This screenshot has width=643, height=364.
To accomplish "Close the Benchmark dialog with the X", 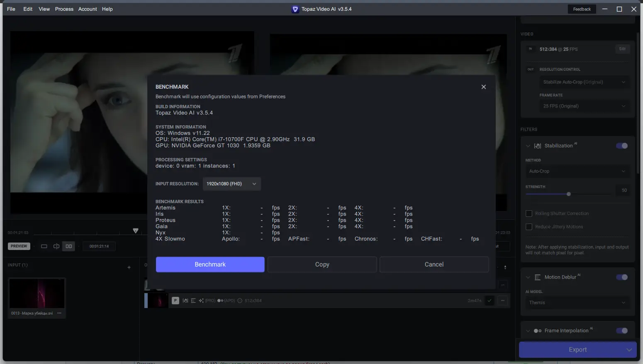I will (483, 87).
